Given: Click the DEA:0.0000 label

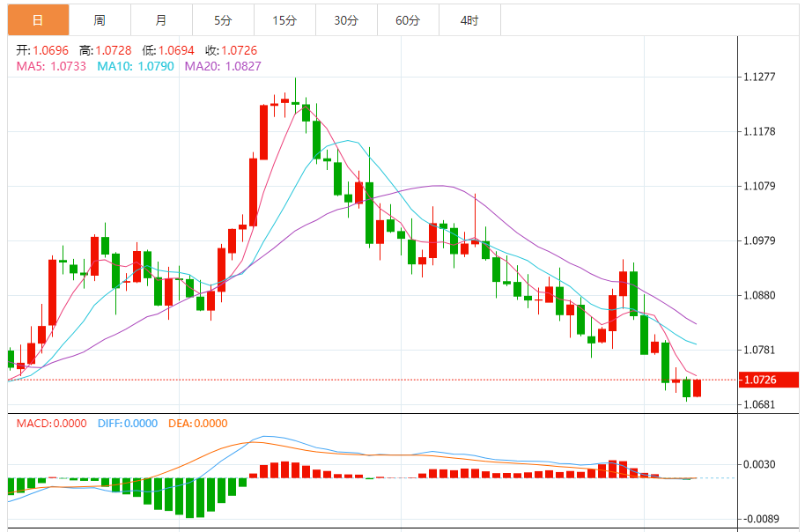Looking at the screenshot, I should 197,423.
